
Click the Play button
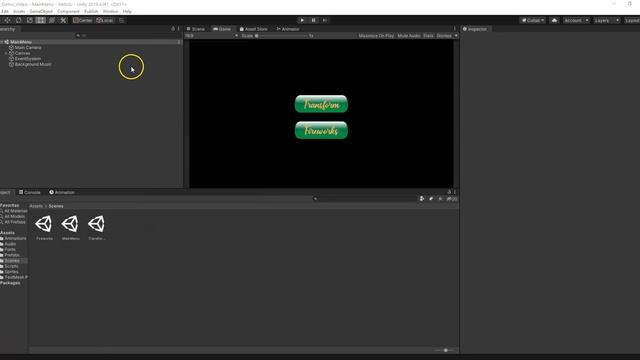coord(302,20)
